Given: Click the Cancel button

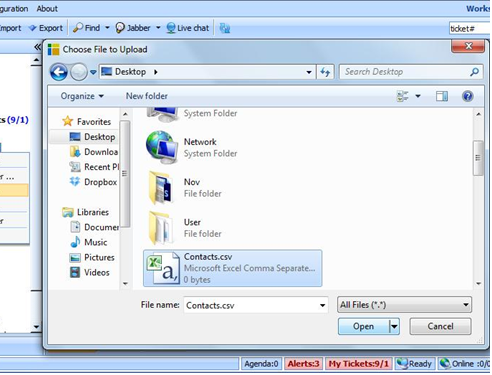Looking at the screenshot, I should [x=440, y=326].
